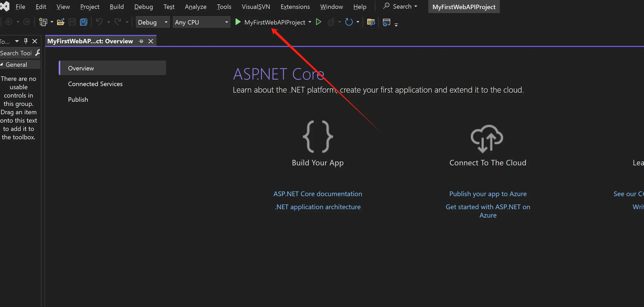Open ASP.NET Core documentation link
The image size is (644, 307).
pyautogui.click(x=318, y=194)
